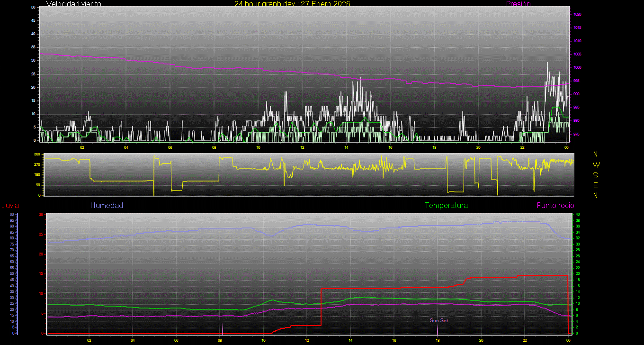This screenshot has width=644, height=345.
Task: Click hour 08 on the bottom graph axis
Action: [x=220, y=340]
